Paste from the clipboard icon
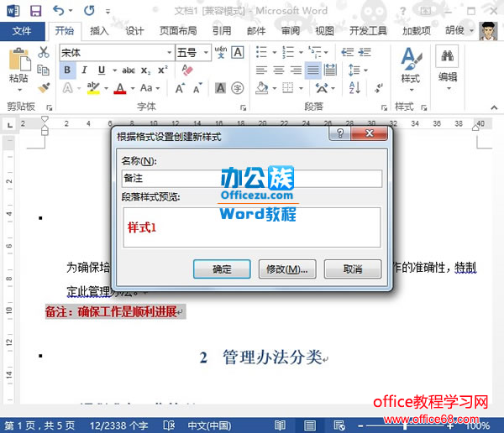 click(19, 59)
